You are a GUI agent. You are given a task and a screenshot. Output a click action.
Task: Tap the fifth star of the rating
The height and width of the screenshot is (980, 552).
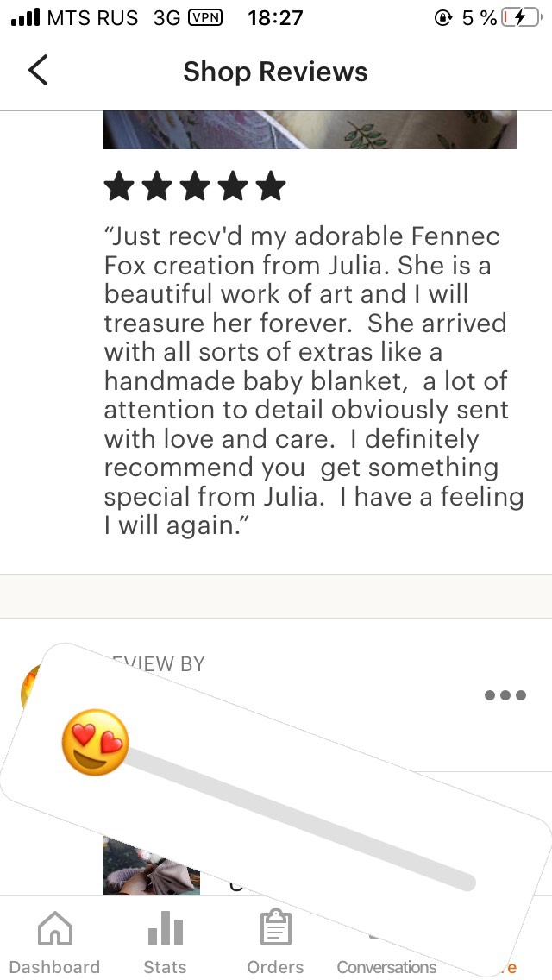[x=271, y=186]
